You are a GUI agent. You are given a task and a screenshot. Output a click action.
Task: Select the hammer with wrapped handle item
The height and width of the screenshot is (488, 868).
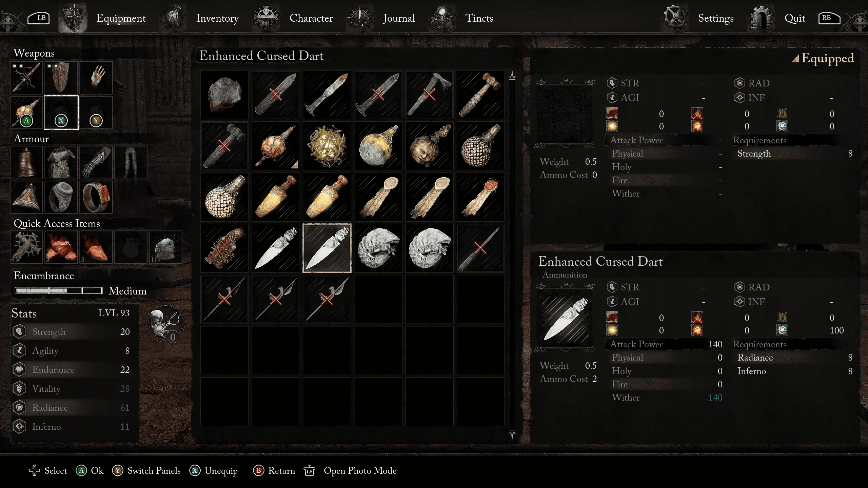click(480, 95)
